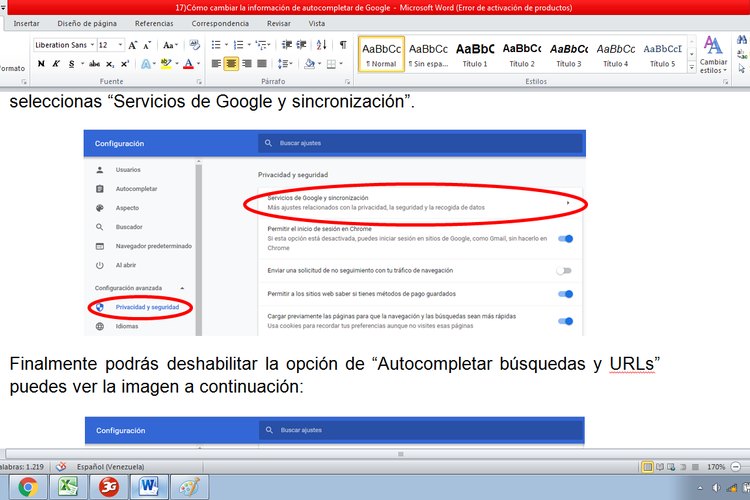The height and width of the screenshot is (500, 750).
Task: Justify the paragraph text
Action: pyautogui.click(x=262, y=63)
